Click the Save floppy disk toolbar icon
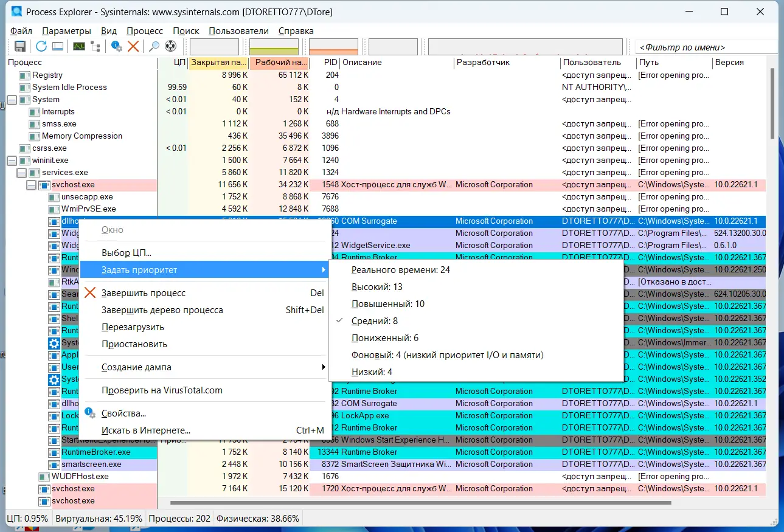This screenshot has height=532, width=784. pos(20,46)
